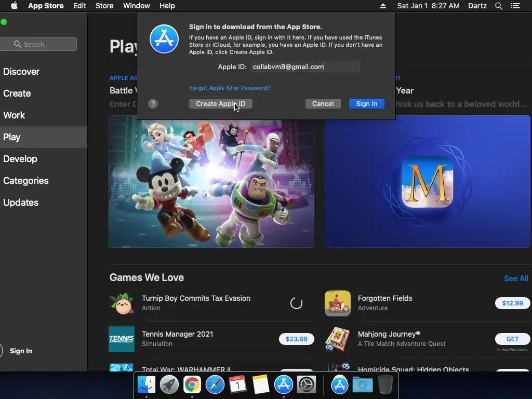Click the Forgotten Fields app icon
The height and width of the screenshot is (399, 532).
338,303
